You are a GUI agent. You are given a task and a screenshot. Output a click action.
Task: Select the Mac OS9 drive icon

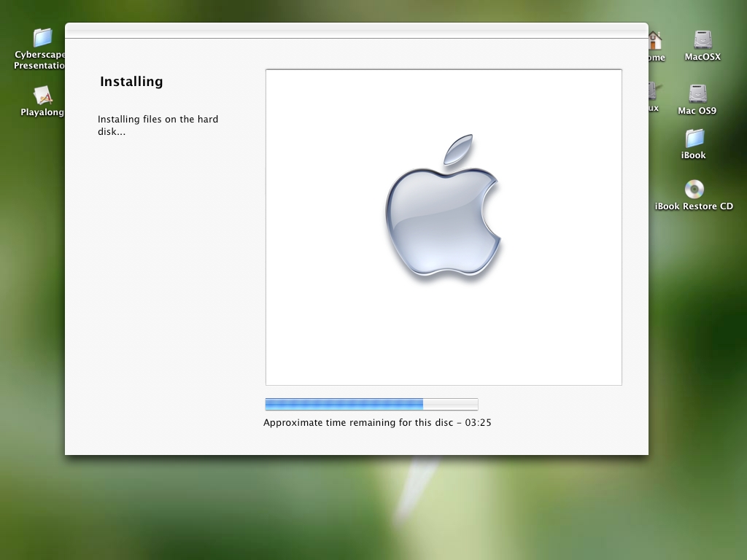click(697, 93)
